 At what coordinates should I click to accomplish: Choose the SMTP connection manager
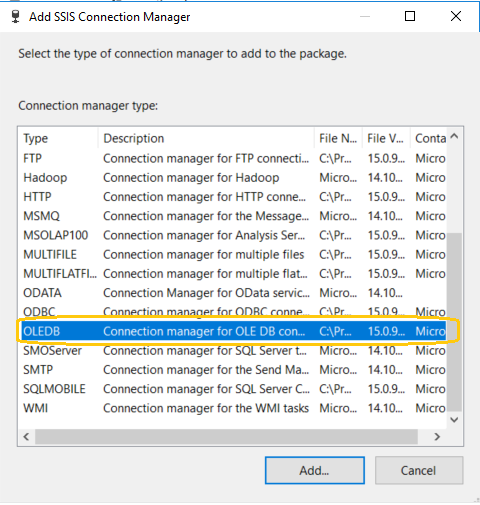click(233, 370)
